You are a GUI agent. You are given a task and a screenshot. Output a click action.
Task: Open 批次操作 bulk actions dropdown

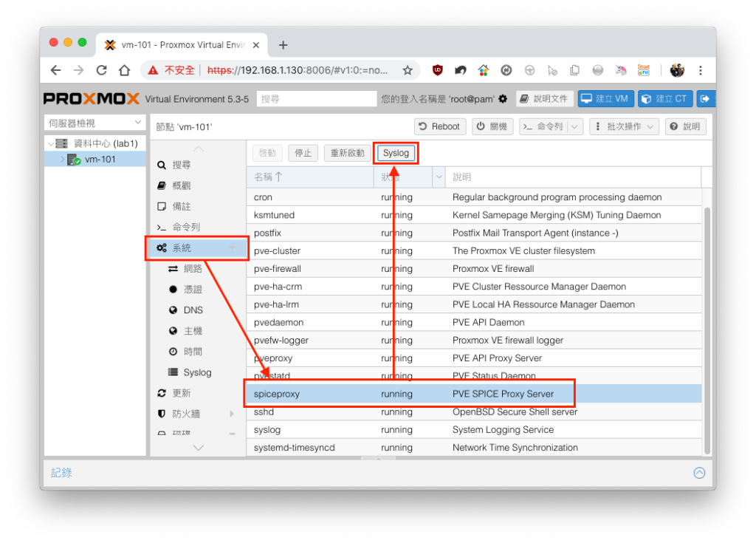(624, 126)
